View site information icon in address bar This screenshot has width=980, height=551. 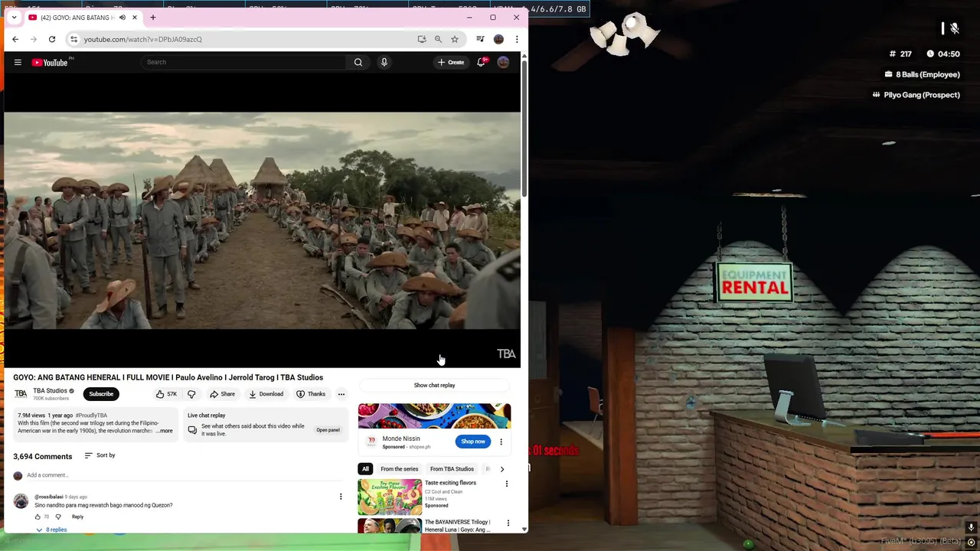[x=73, y=39]
